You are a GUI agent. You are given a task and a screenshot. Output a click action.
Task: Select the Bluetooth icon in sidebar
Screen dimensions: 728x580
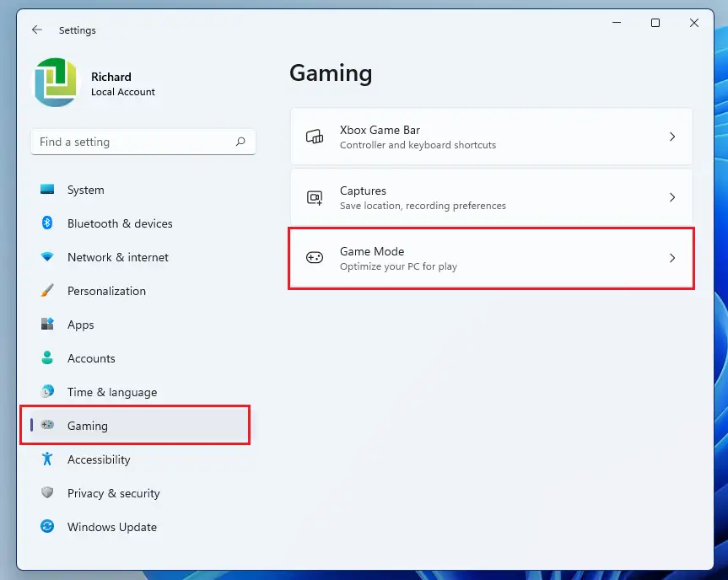click(x=47, y=223)
